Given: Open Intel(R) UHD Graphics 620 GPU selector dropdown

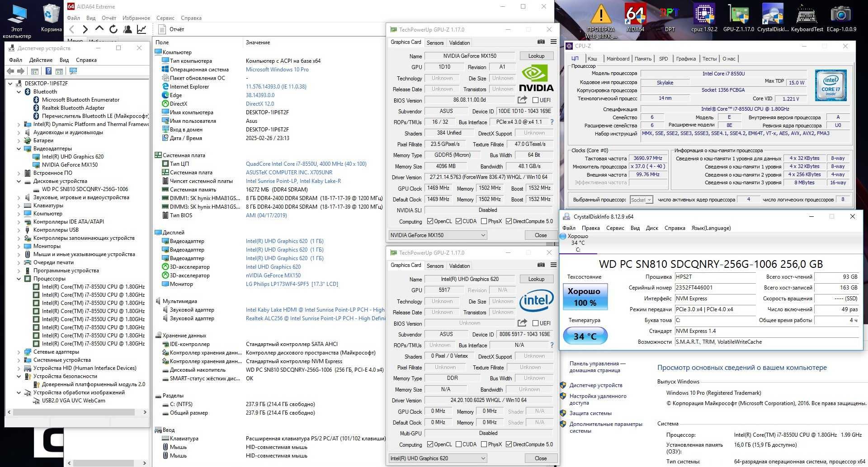Looking at the screenshot, I should [x=438, y=458].
